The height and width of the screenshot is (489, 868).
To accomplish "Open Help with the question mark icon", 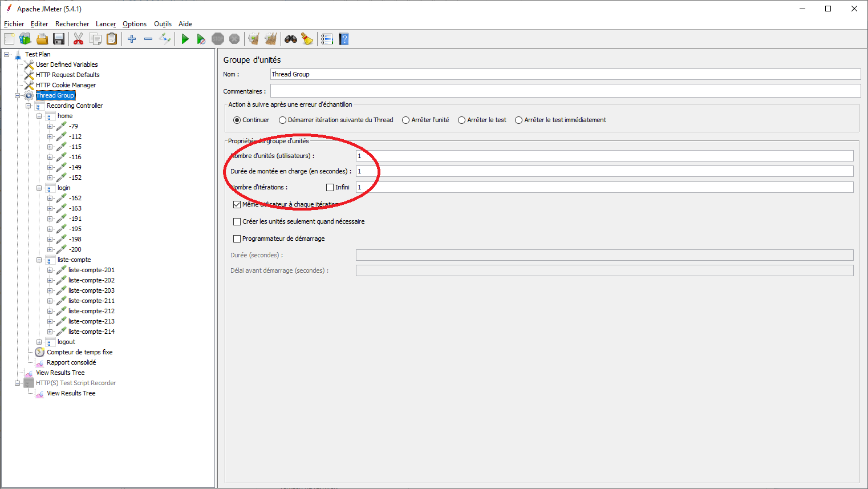I will tap(343, 39).
